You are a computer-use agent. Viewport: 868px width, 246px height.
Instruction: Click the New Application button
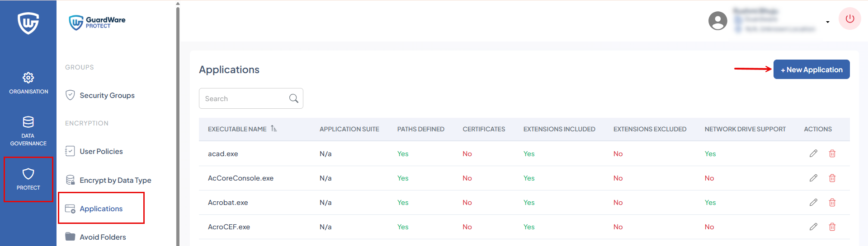(811, 70)
